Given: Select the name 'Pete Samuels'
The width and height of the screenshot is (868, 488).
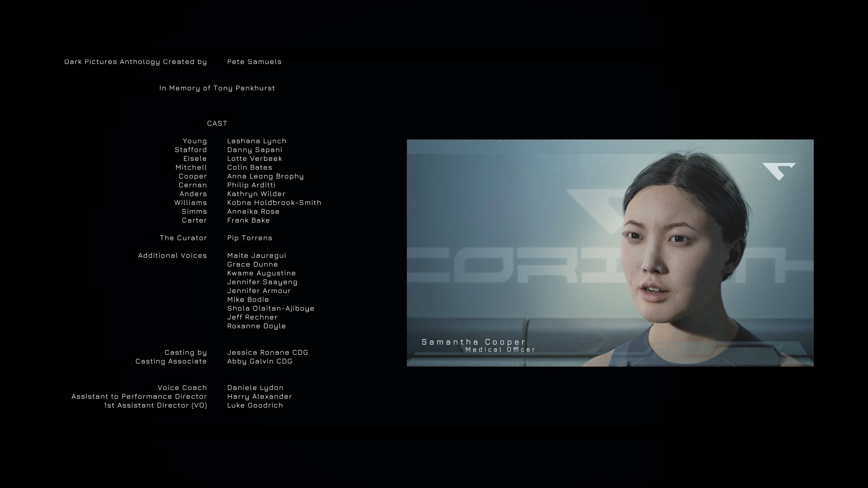Looking at the screenshot, I should (x=254, y=62).
